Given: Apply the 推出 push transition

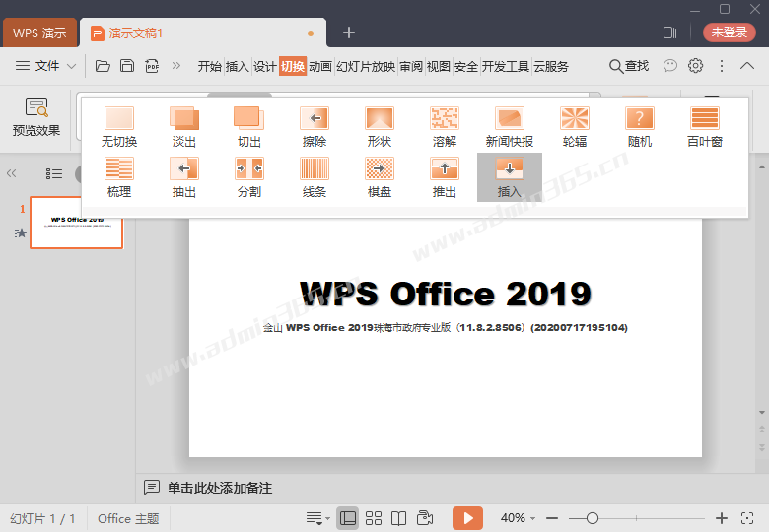Looking at the screenshot, I should (445, 177).
